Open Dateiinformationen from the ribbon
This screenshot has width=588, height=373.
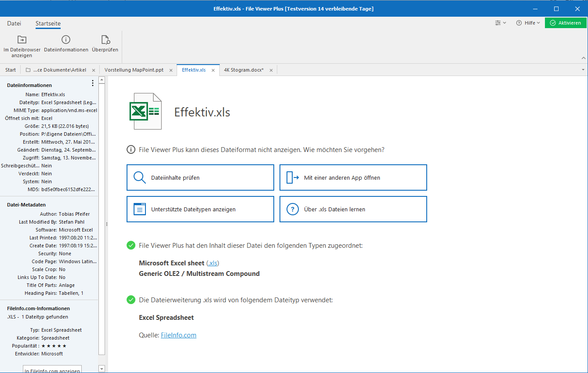click(x=66, y=40)
